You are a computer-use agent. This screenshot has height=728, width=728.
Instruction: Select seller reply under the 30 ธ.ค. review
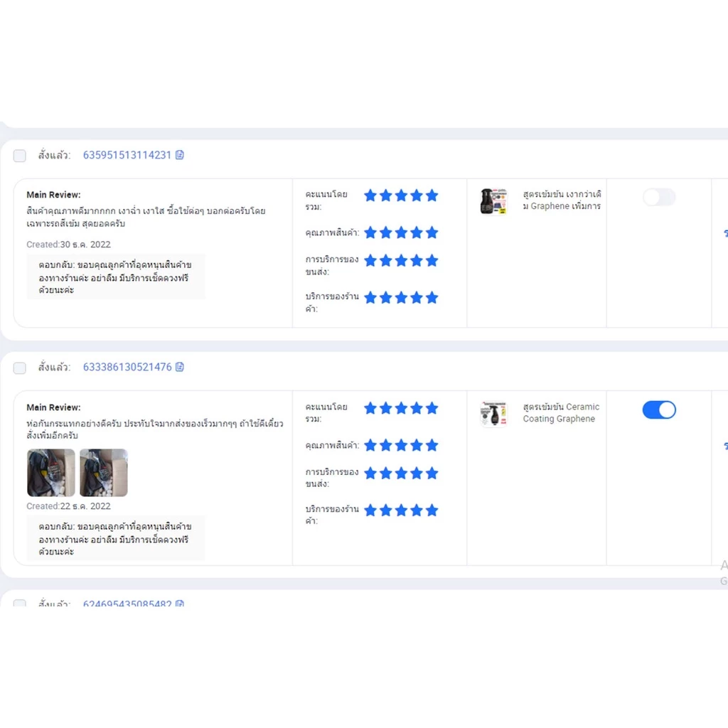coord(116,277)
